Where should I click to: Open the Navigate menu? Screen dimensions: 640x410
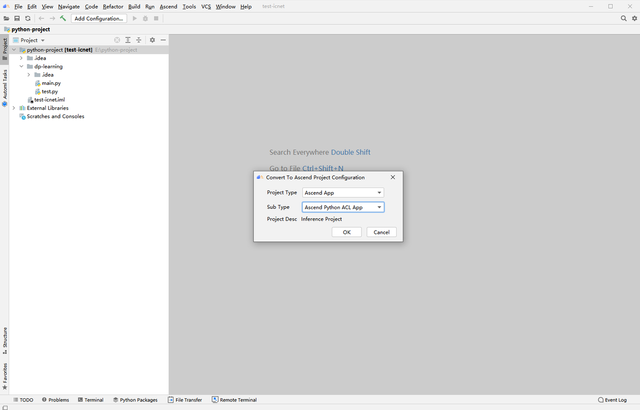click(x=69, y=7)
